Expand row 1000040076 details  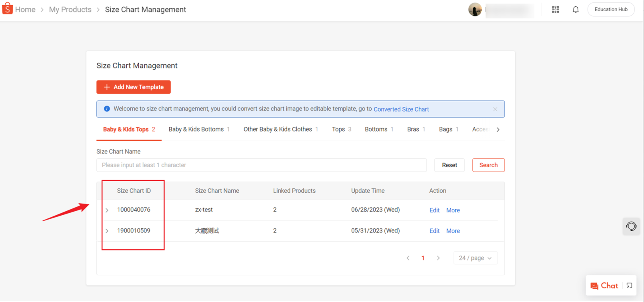point(107,210)
